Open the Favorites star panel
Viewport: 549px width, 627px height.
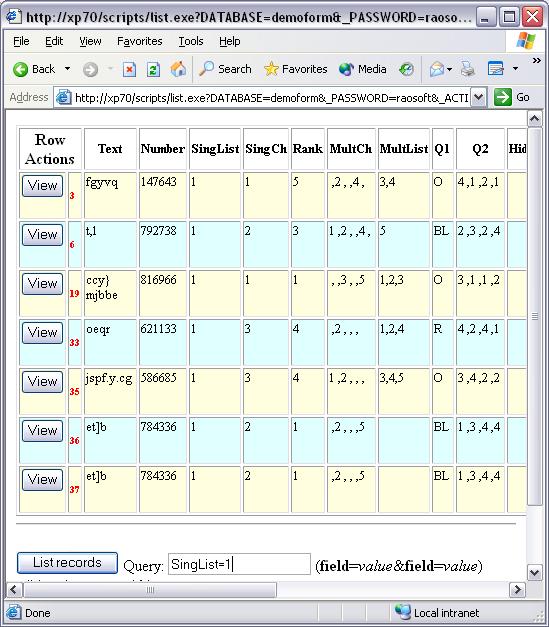point(295,69)
